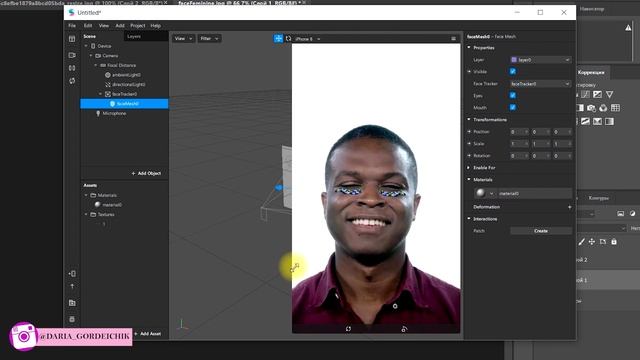Viewport: 640px width, 360px height.
Task: Select directionalLight0 in the Scene tree
Action: point(129,84)
